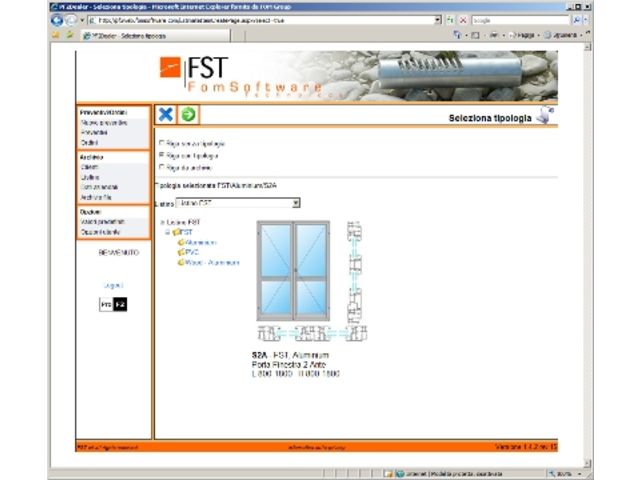
Task: Select the 'Riga con tipologia' radio button
Action: pos(162,156)
